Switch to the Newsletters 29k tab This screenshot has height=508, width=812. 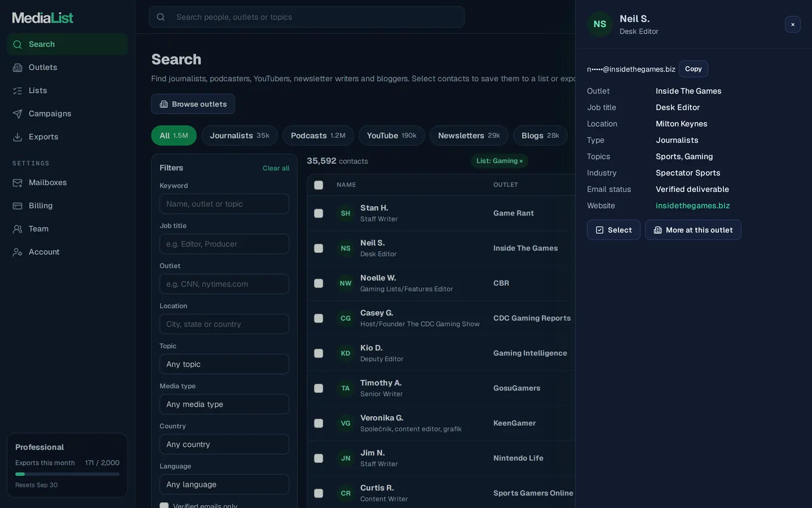[x=469, y=135]
